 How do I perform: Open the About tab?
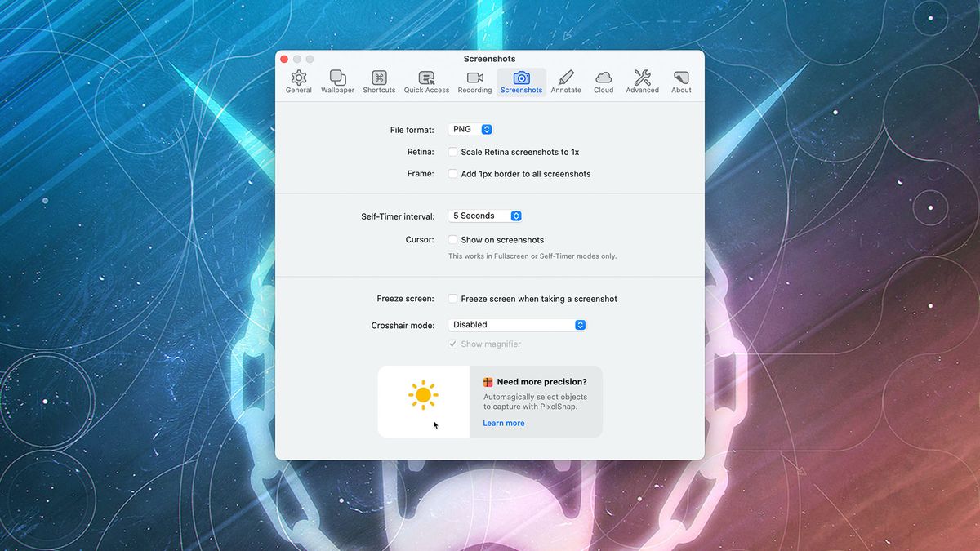pos(681,82)
